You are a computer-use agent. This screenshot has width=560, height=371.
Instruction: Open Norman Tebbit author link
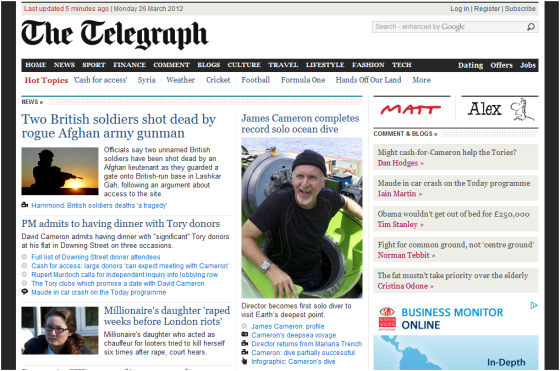tap(406, 255)
